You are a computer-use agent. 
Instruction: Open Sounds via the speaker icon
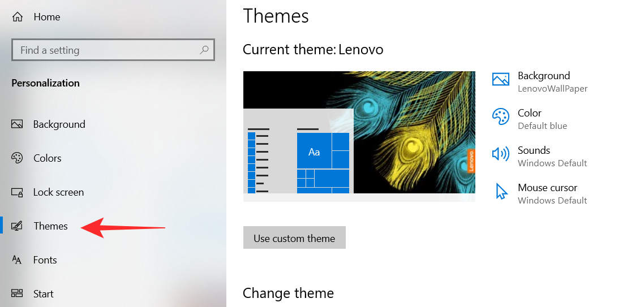501,154
